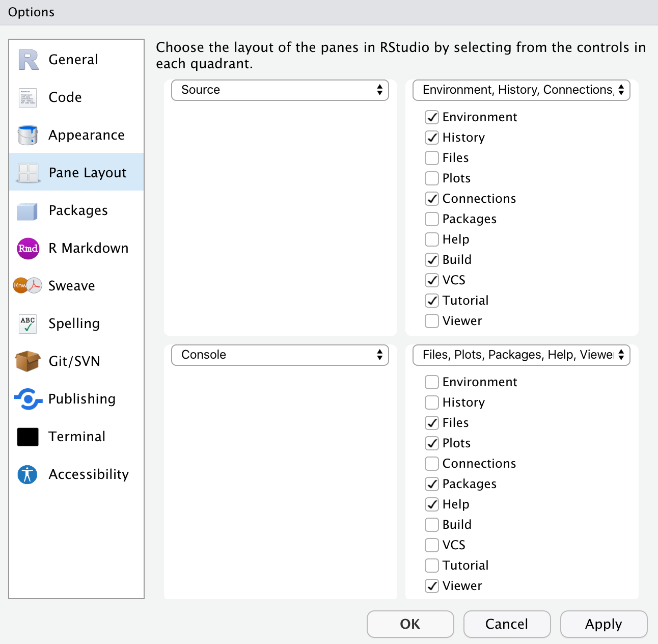Open the Environment, History, Connections dropdown

coord(522,90)
